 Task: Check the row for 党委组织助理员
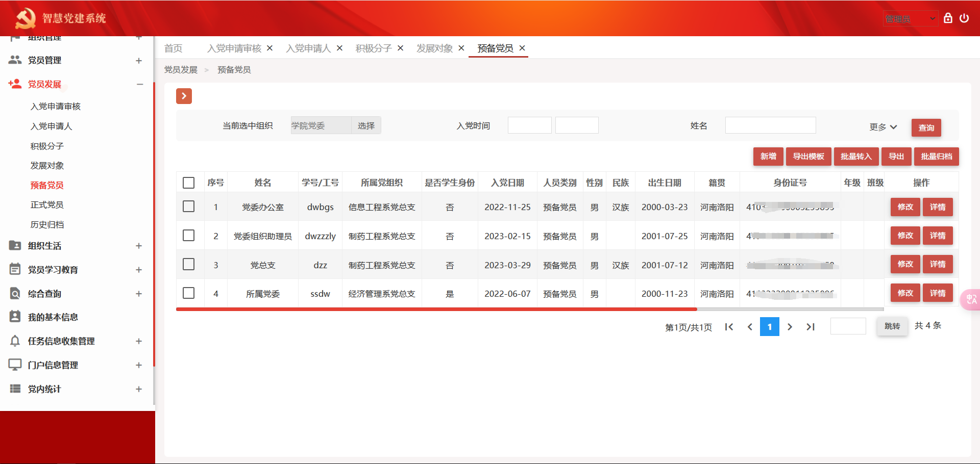coord(188,235)
